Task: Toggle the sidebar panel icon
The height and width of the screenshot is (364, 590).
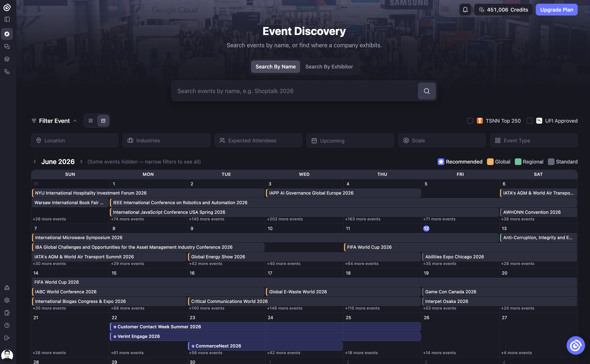Action: pyautogui.click(x=7, y=19)
